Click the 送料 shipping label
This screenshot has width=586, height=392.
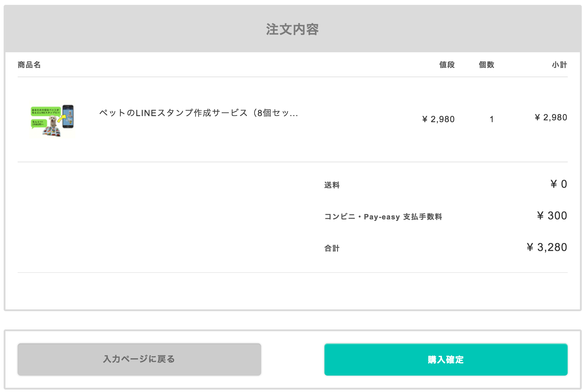pos(332,185)
